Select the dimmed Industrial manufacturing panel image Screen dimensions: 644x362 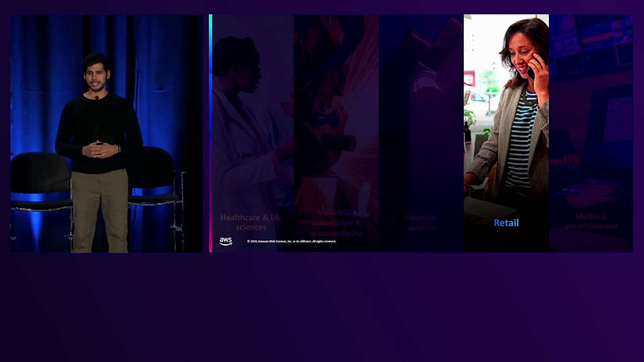coord(336,133)
